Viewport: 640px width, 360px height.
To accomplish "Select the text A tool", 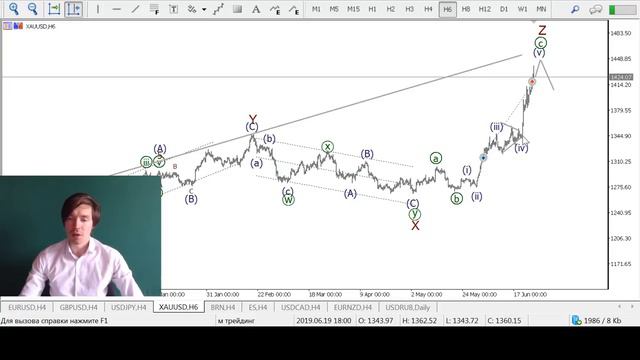I will click(256, 9).
